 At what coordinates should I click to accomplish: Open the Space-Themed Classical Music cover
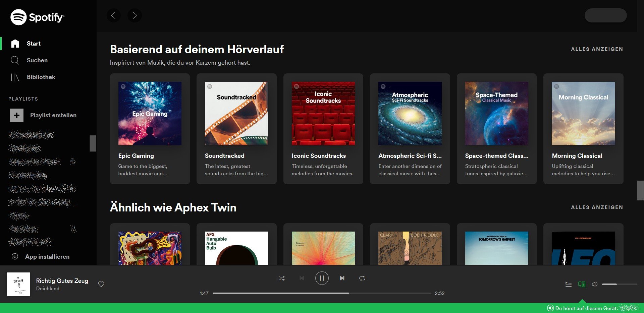click(497, 113)
